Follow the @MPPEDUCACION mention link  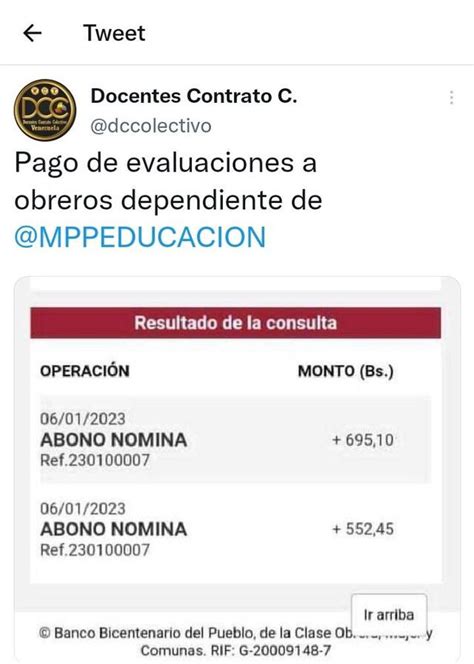click(x=140, y=237)
